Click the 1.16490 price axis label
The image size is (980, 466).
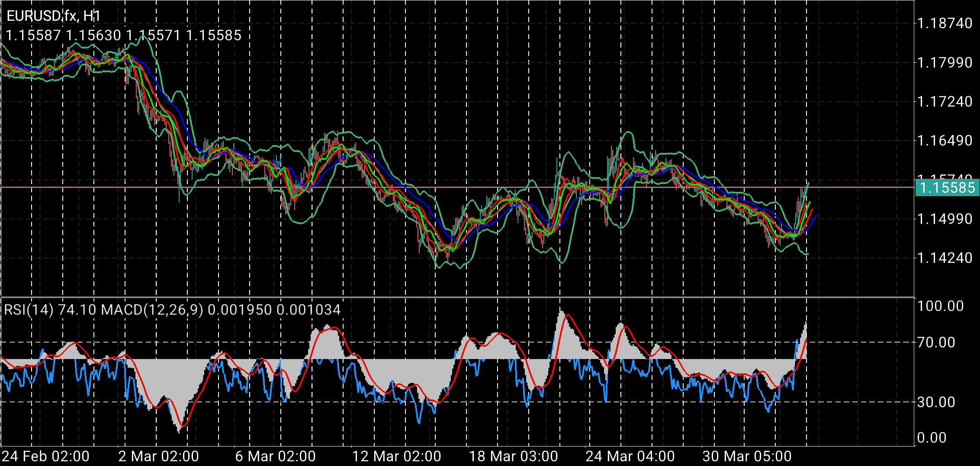(945, 140)
